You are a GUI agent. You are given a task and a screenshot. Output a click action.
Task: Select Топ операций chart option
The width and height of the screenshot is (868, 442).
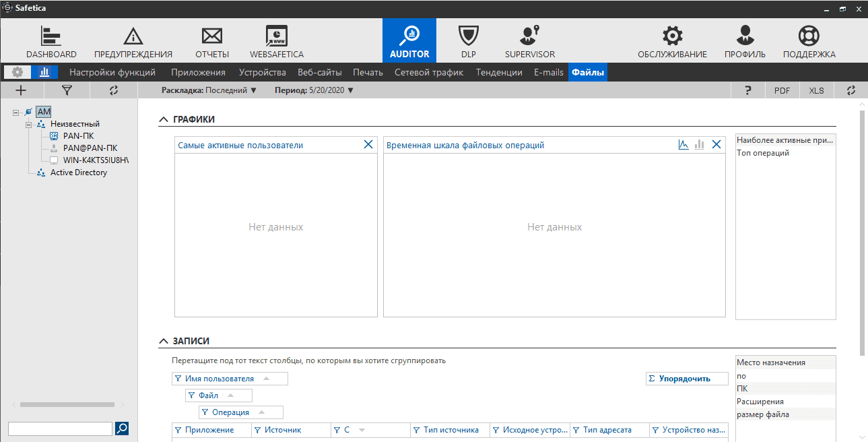click(763, 153)
